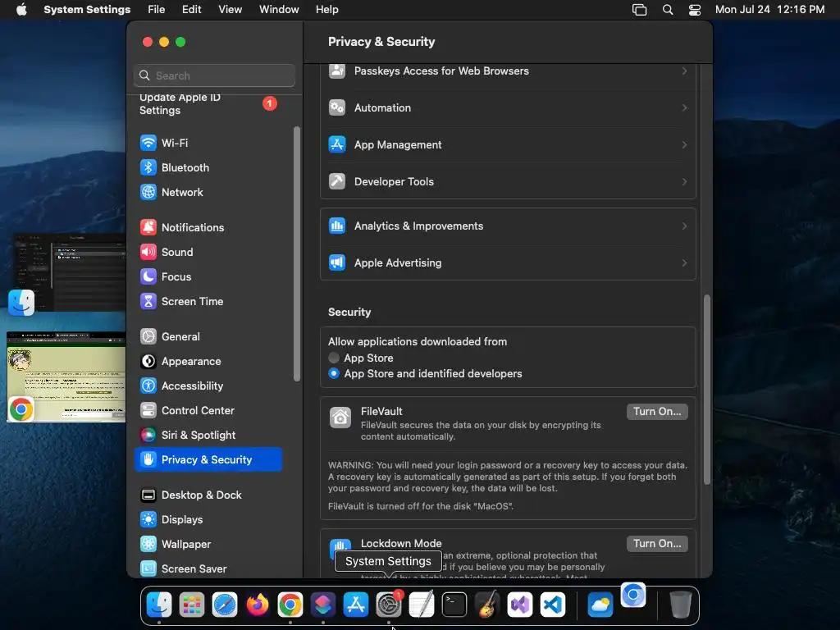Select Privacy & Security in sidebar

pyautogui.click(x=208, y=459)
